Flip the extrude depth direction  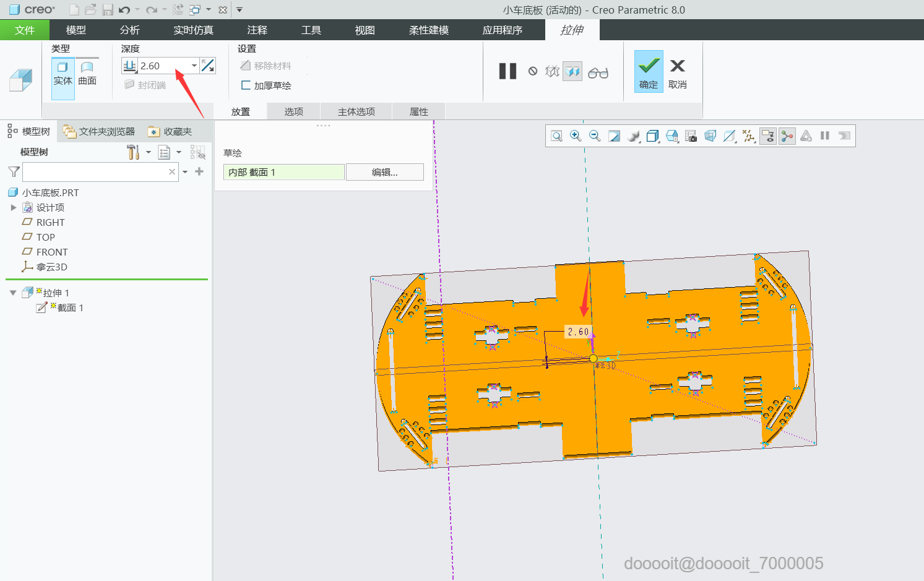[208, 66]
